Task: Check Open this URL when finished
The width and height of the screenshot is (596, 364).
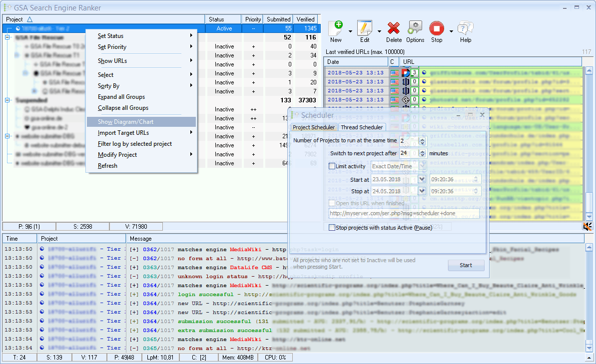Action: tap(332, 202)
